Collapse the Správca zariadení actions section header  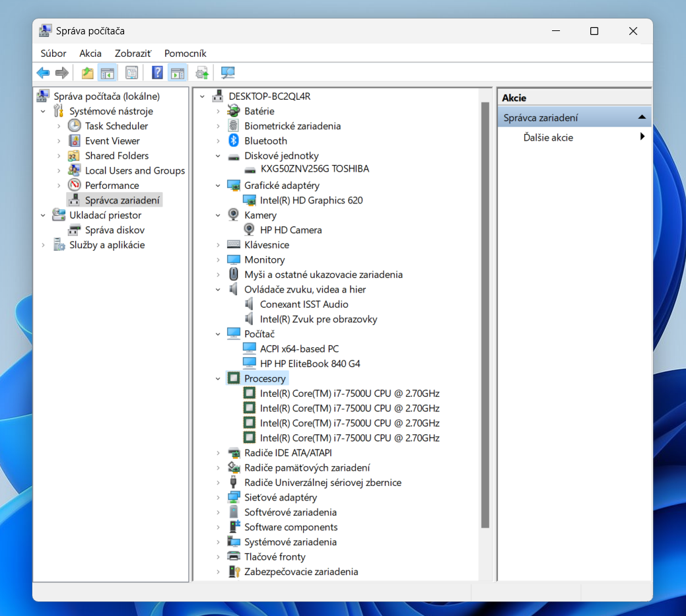click(641, 118)
